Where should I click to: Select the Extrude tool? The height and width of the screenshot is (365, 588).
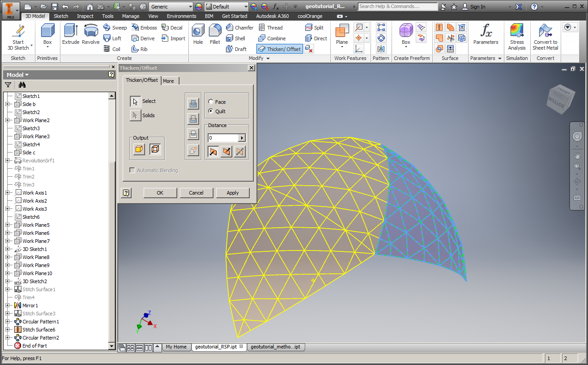click(x=71, y=34)
